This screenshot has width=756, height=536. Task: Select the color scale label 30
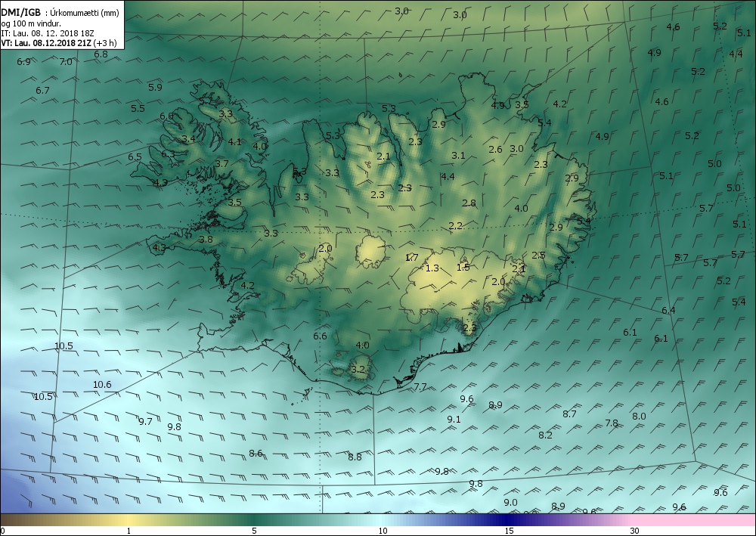coord(634,531)
